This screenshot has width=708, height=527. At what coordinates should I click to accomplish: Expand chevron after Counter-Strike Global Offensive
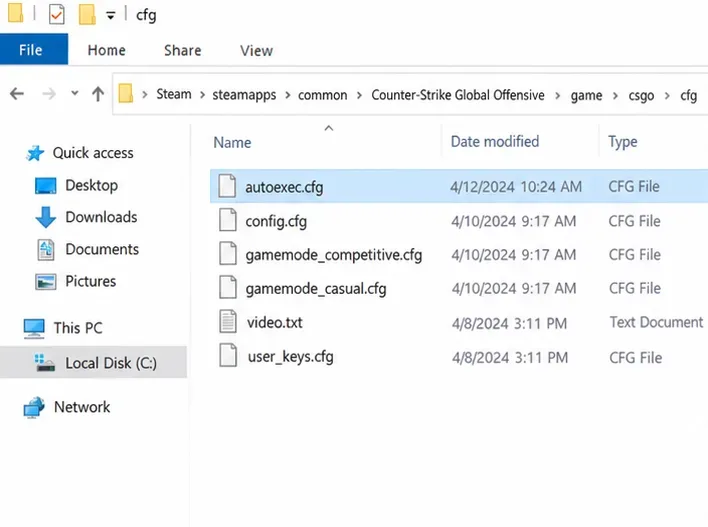(x=558, y=95)
